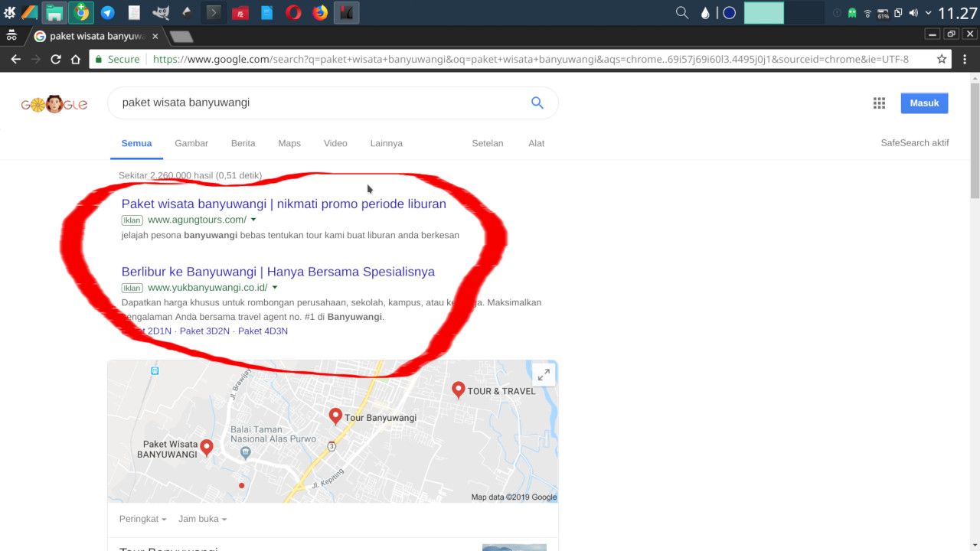Click the Tour Banyuwangi map pin
980x551 pixels.
pos(335,416)
